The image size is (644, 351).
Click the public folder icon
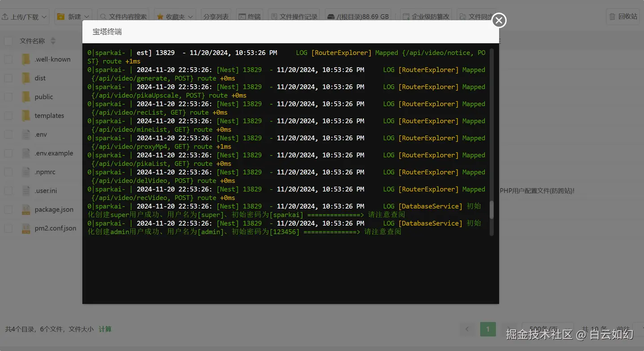26,97
